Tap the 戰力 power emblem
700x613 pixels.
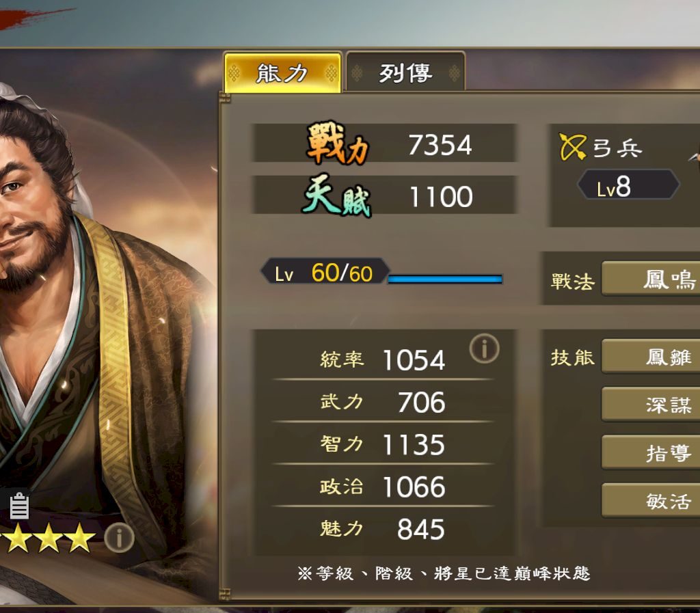coord(338,142)
